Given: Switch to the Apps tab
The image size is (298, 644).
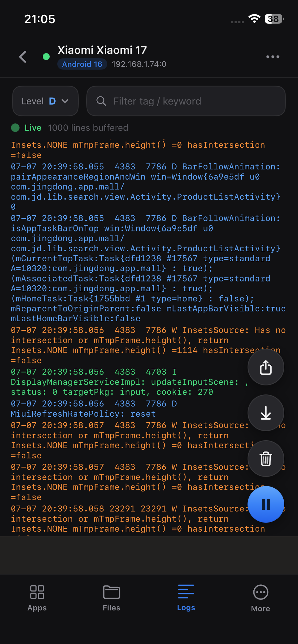Looking at the screenshot, I should [37, 598].
